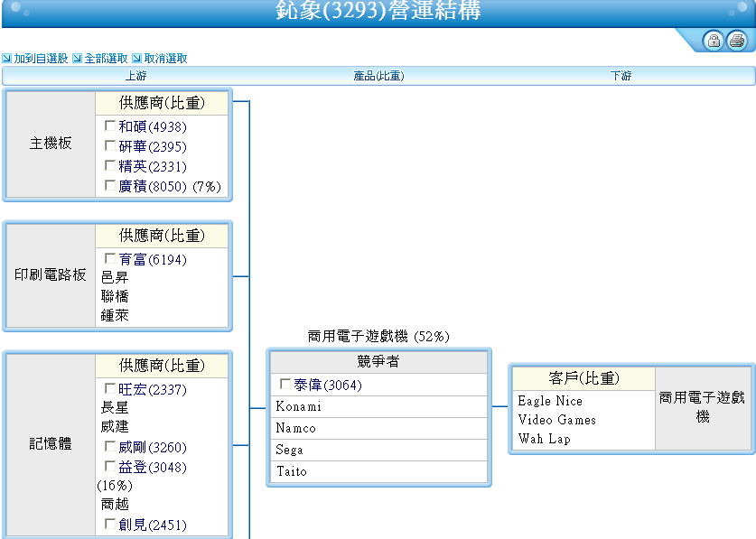Click the 印刷電路板 category cell

point(51,274)
